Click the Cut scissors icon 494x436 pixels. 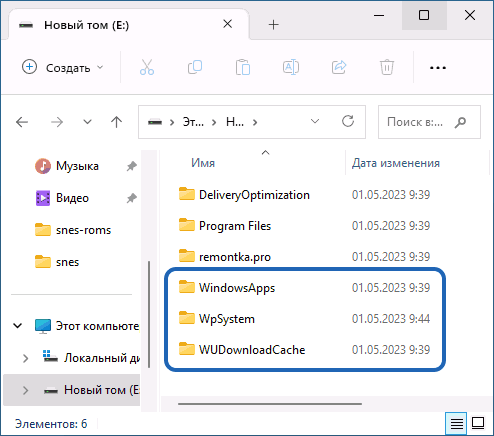147,67
